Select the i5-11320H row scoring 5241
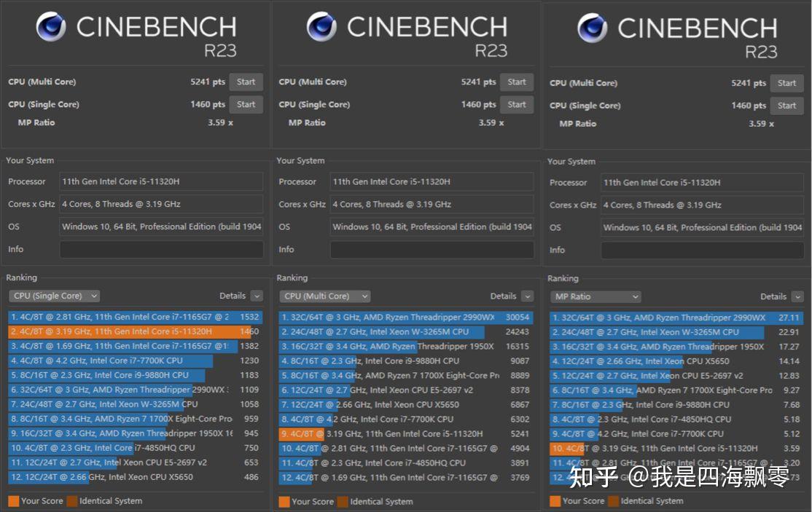 coord(406,434)
